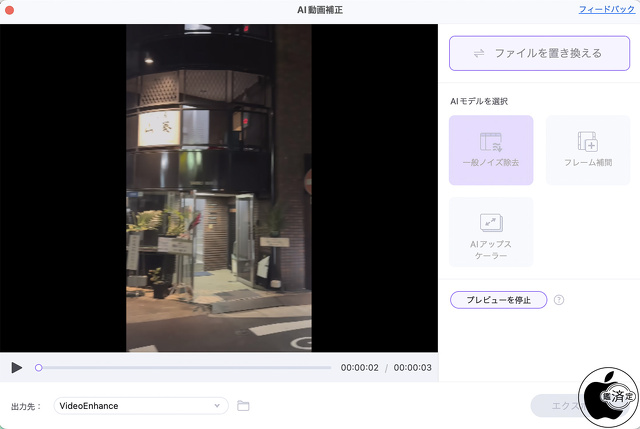
Task: Close the AI動画補正 window
Action: coord(9,10)
